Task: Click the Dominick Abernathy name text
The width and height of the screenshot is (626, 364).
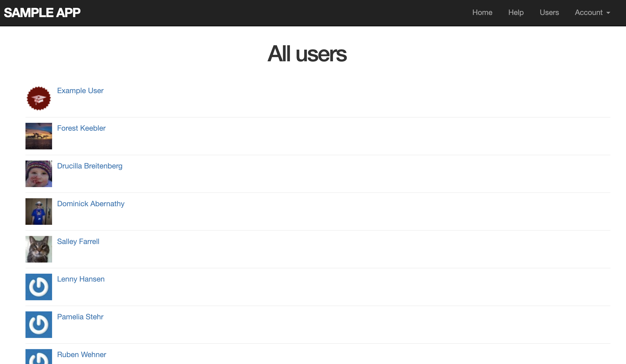Action: click(91, 204)
